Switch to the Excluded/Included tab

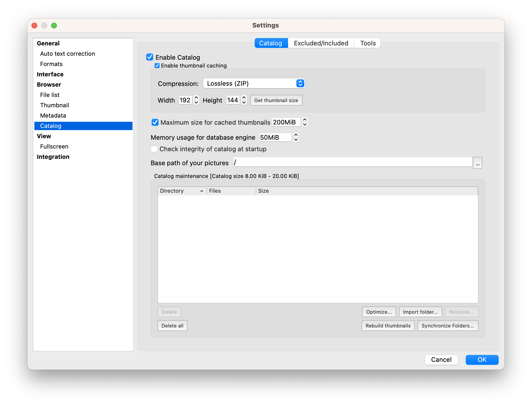[x=321, y=43]
